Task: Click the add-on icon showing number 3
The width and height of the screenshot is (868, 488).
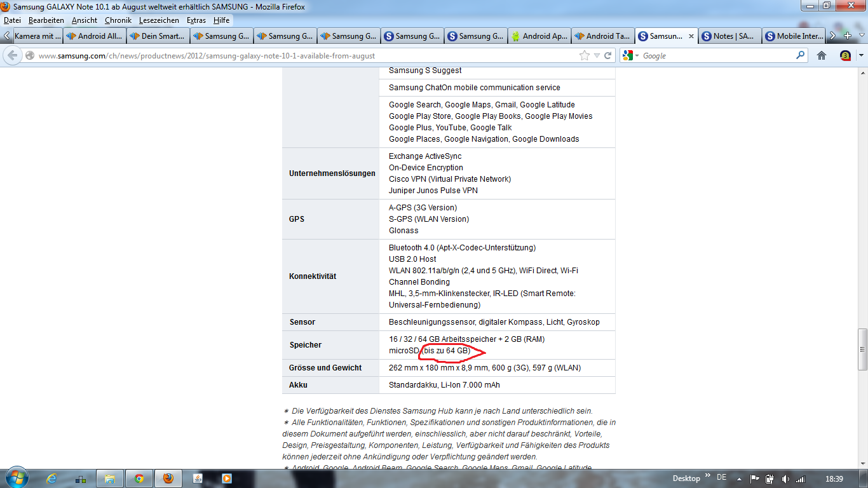Action: click(x=845, y=55)
